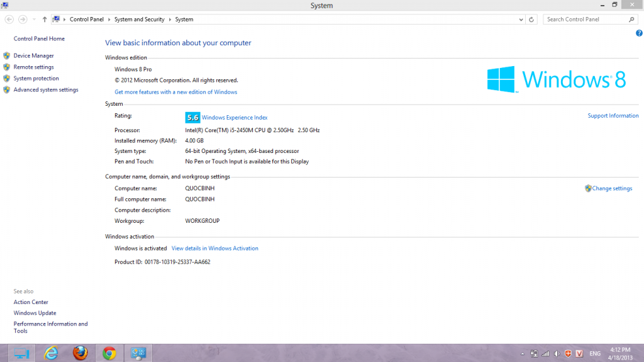Click the computer icon in the address bar
Viewport: 644px width, 362px height.
point(56,20)
